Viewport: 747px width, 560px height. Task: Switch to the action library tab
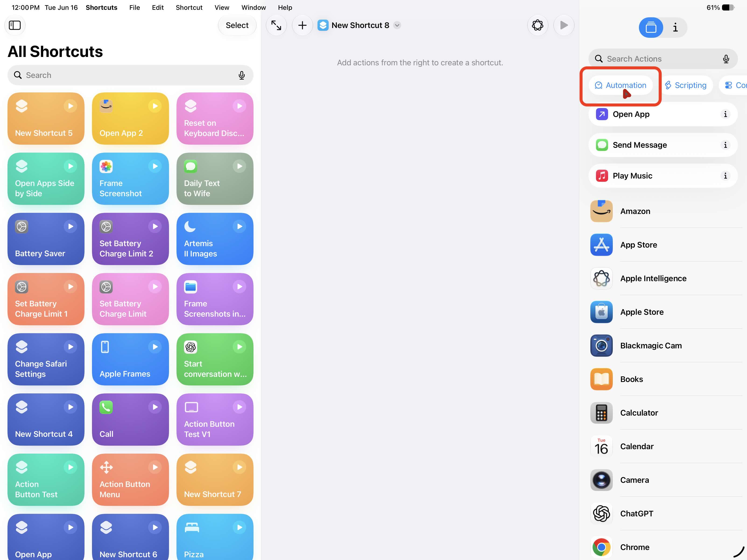[651, 28]
